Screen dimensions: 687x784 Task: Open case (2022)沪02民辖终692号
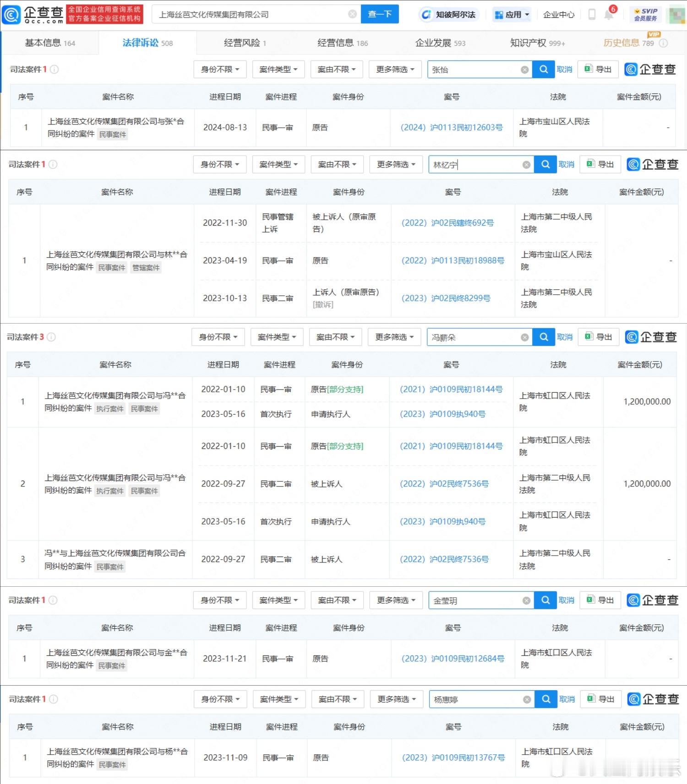[447, 223]
